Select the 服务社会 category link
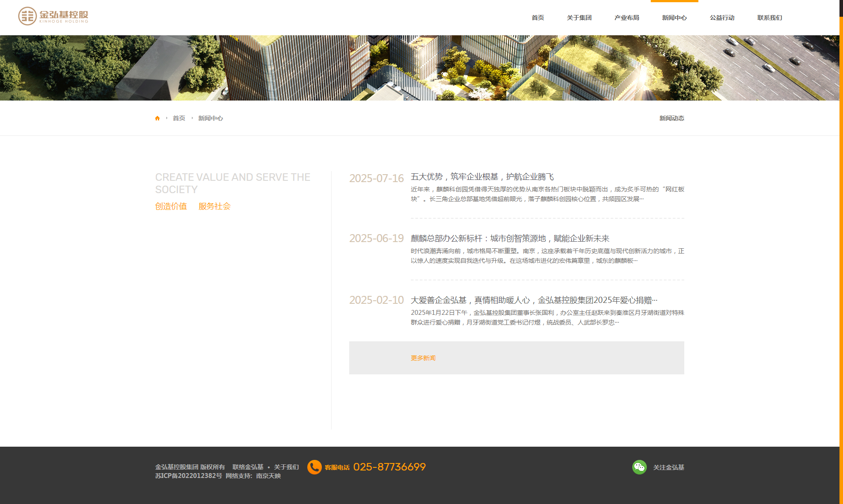843x504 pixels. [x=214, y=206]
